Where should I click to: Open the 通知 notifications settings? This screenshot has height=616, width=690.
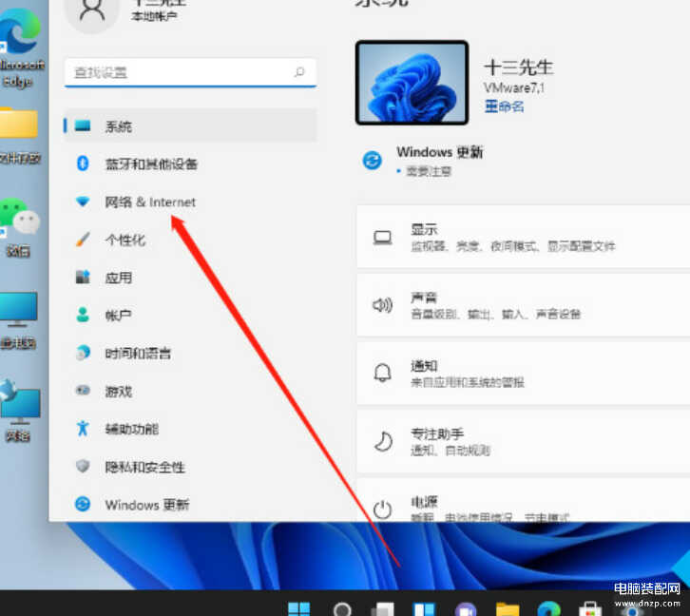[523, 374]
